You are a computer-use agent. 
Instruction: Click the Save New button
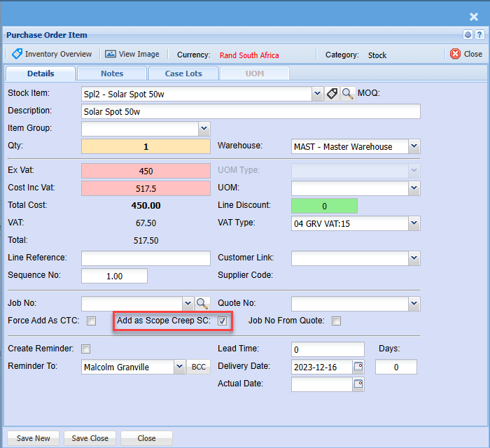[x=34, y=438]
